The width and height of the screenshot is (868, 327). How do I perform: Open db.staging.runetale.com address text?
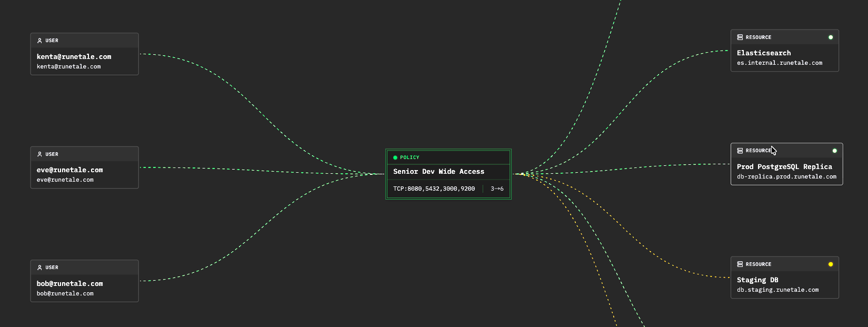pyautogui.click(x=777, y=290)
